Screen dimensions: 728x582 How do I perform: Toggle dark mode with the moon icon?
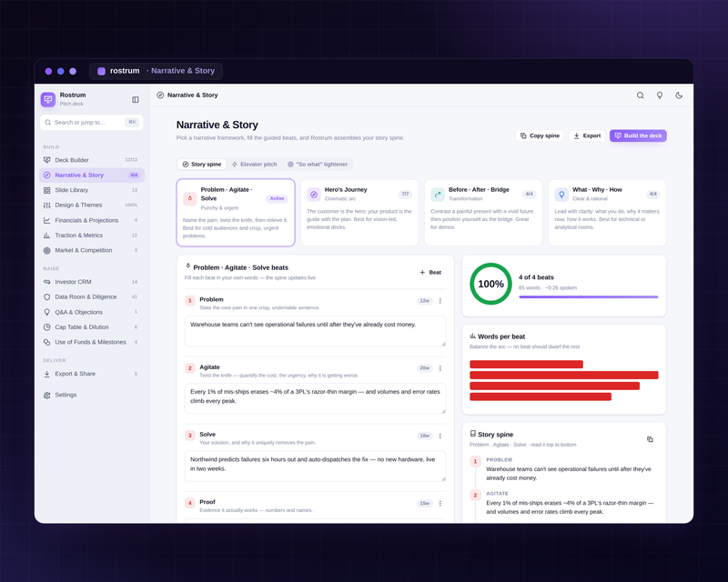(679, 95)
